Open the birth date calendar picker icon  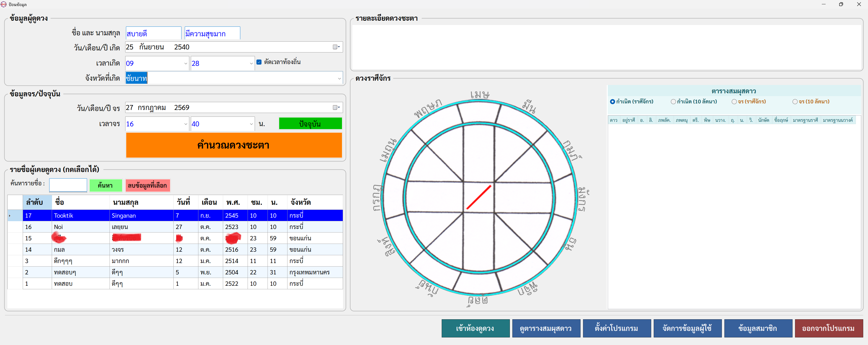click(x=336, y=47)
